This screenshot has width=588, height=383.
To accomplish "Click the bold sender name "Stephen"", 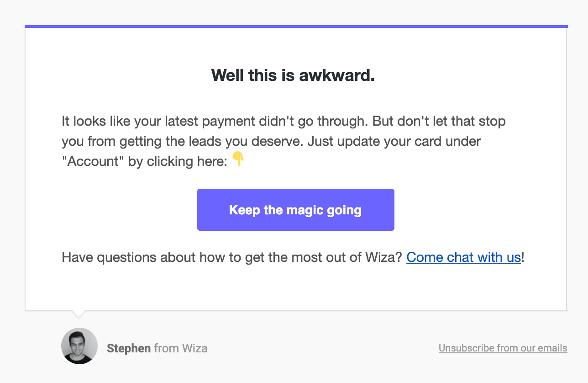I will [x=129, y=349].
